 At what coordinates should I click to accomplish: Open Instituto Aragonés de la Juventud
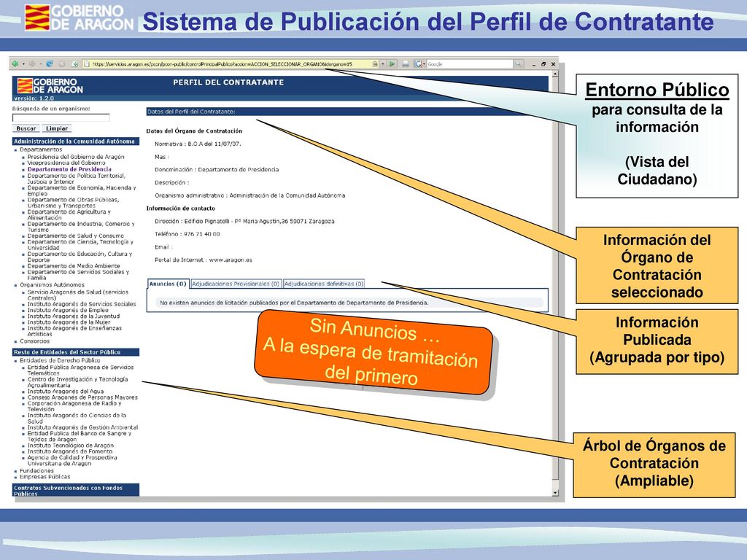pyautogui.click(x=74, y=316)
